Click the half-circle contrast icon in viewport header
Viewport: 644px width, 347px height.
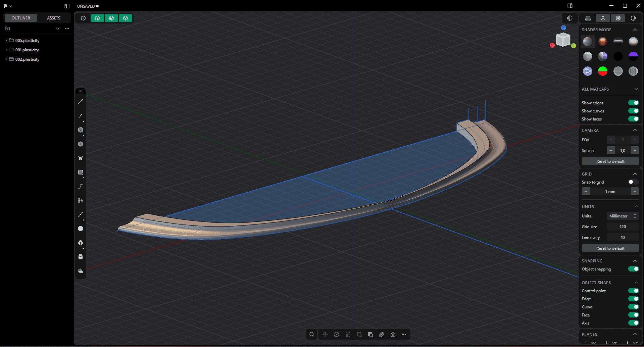[570, 18]
